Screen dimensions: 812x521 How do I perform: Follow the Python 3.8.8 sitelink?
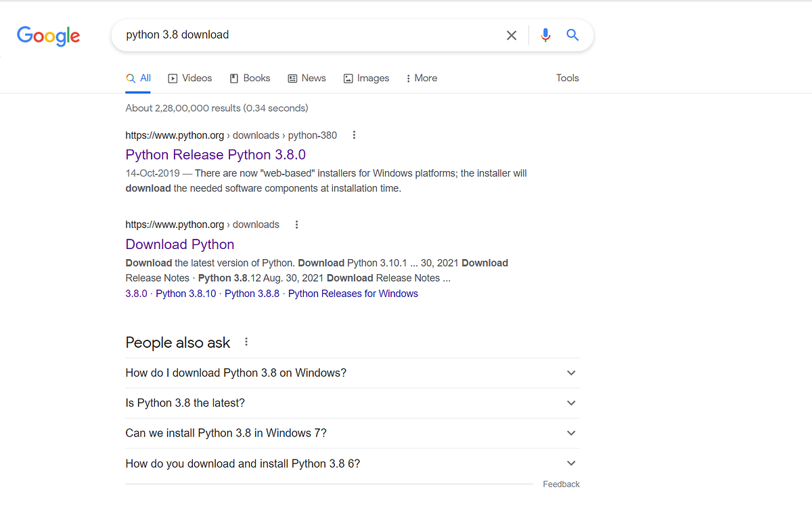tap(252, 294)
